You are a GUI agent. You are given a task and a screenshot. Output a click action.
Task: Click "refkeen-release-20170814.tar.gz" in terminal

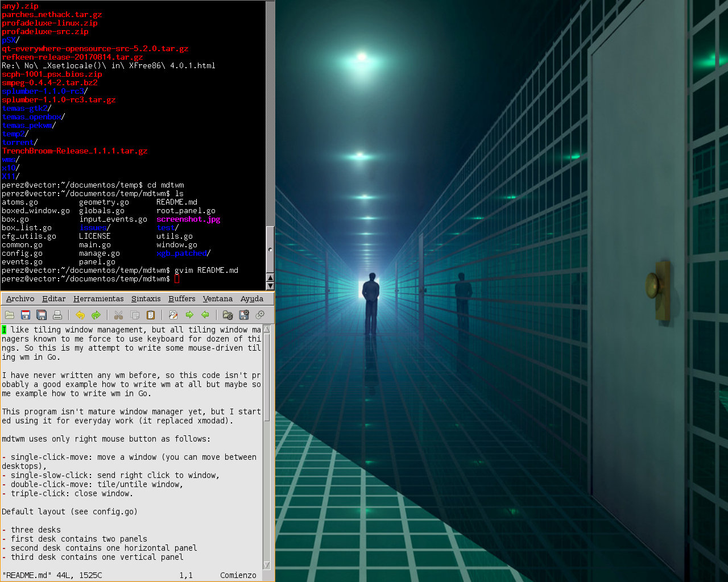click(72, 57)
